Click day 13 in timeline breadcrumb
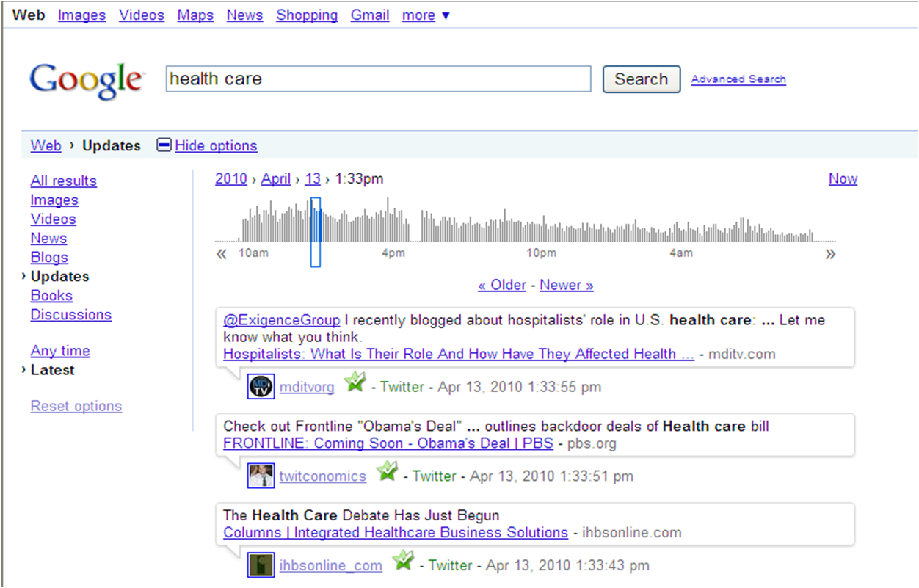Screen dimensions: 919x588 313,178
